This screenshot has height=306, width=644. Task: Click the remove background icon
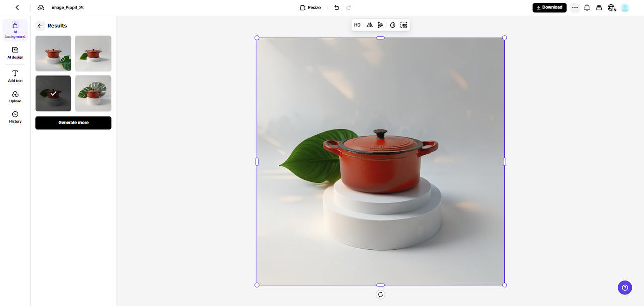(404, 25)
